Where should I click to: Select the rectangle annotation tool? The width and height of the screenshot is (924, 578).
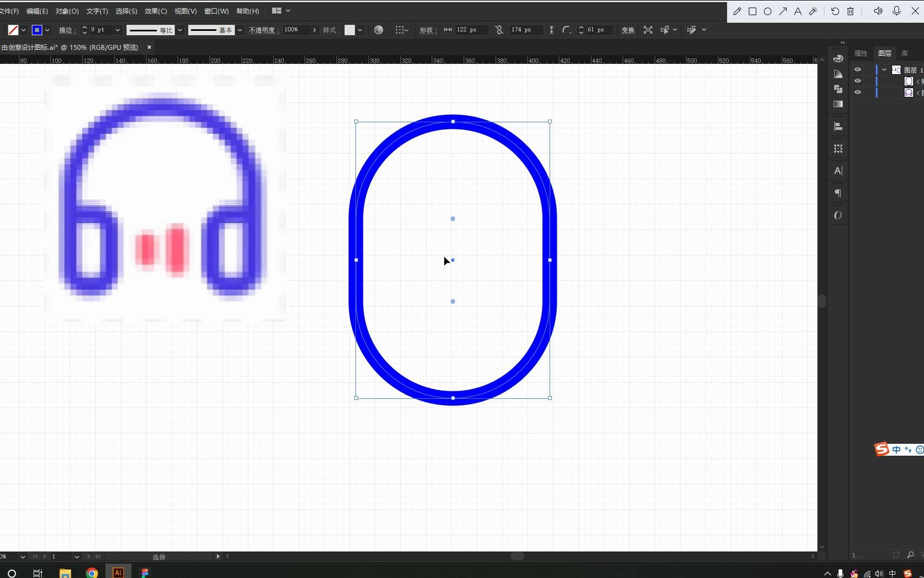click(x=753, y=11)
